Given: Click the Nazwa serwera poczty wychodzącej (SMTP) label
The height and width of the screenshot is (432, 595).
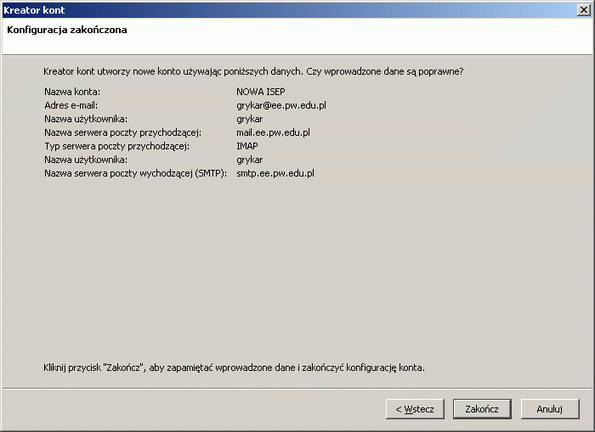Looking at the screenshot, I should click(x=135, y=173).
